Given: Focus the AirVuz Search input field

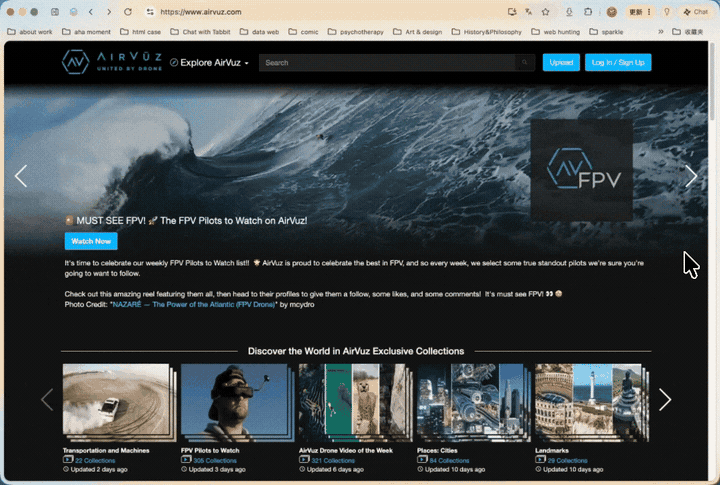Looking at the screenshot, I should (x=387, y=63).
